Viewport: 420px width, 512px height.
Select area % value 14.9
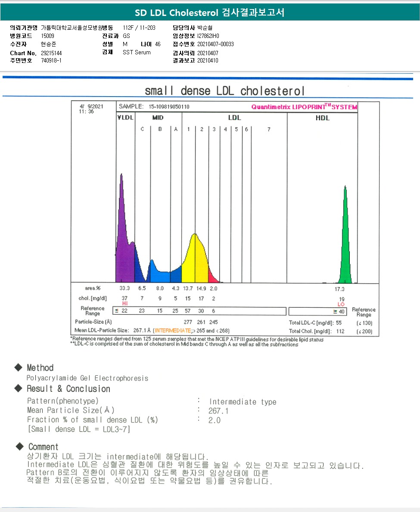tap(201, 288)
